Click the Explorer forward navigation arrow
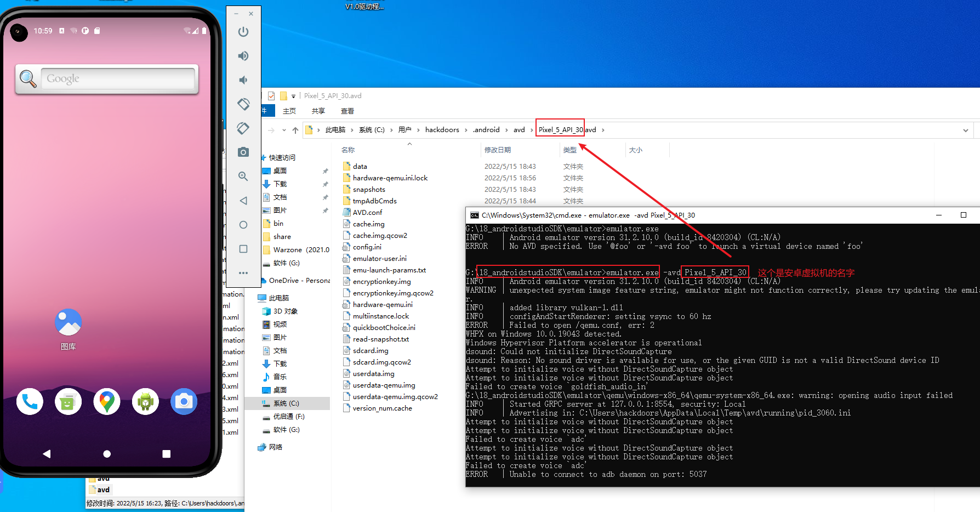 point(271,130)
